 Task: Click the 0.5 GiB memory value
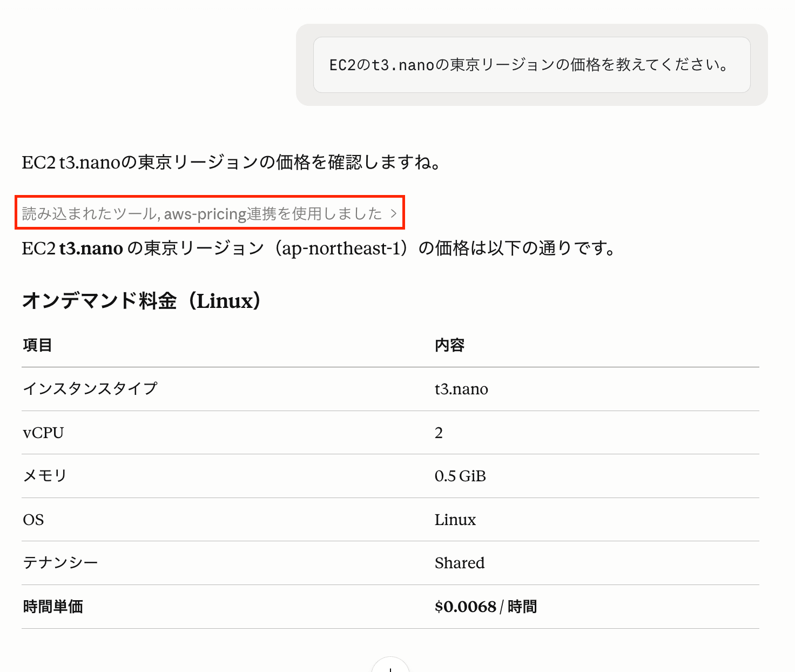(460, 476)
